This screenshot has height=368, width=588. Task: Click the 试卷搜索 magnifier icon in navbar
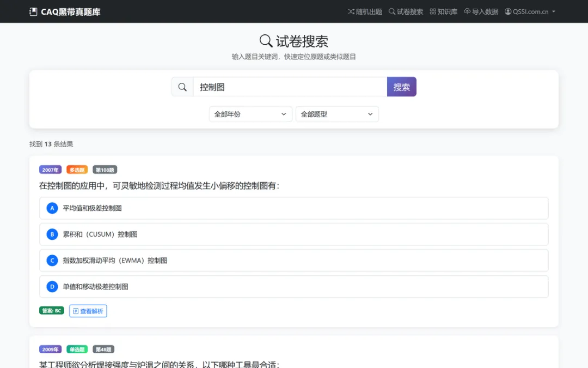click(392, 11)
